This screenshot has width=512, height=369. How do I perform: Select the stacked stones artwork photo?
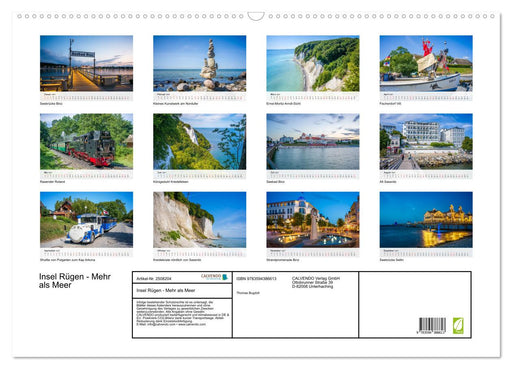[x=200, y=63]
